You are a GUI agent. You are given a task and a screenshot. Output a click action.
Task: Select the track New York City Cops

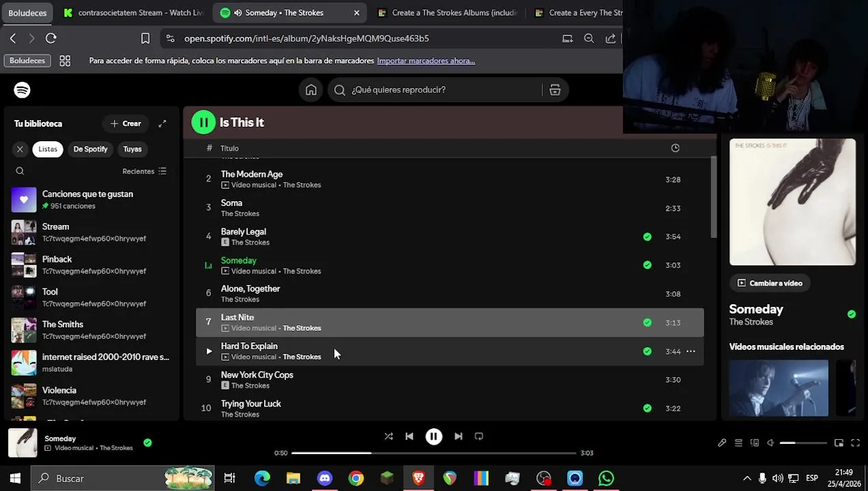point(450,380)
